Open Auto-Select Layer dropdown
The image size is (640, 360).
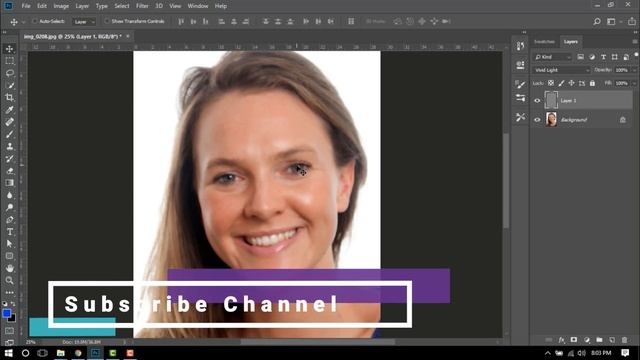coord(84,22)
